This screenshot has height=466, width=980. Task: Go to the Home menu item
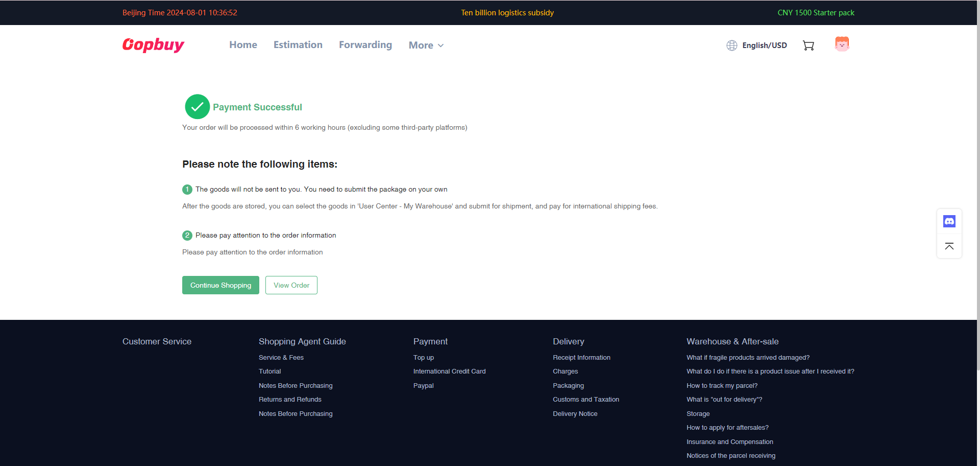243,45
